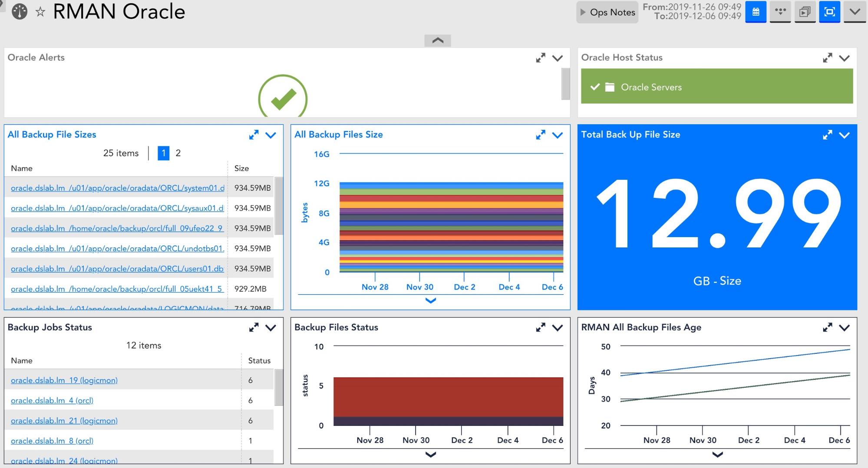Screen dimensions: 868x468
Task: Show legend under All Backup Files Size graph
Action: point(430,300)
